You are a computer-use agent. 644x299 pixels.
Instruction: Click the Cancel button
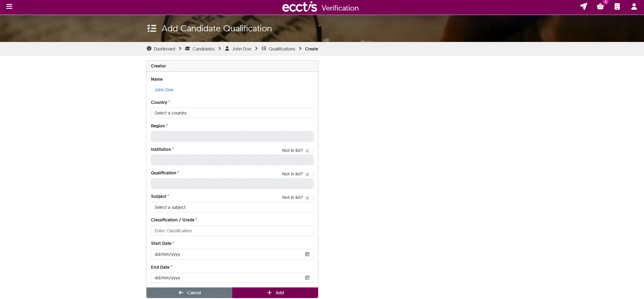[189, 293]
